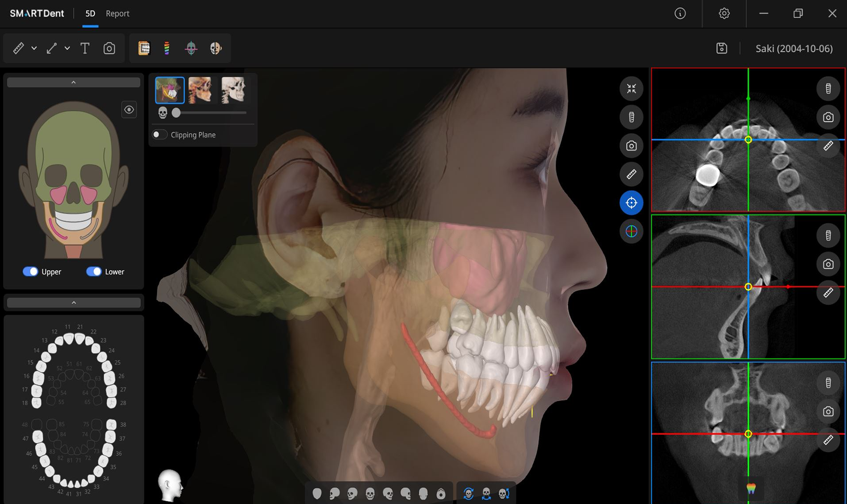Toggle the Upper jaw switch
Viewport: 847px width, 504px height.
pos(31,272)
